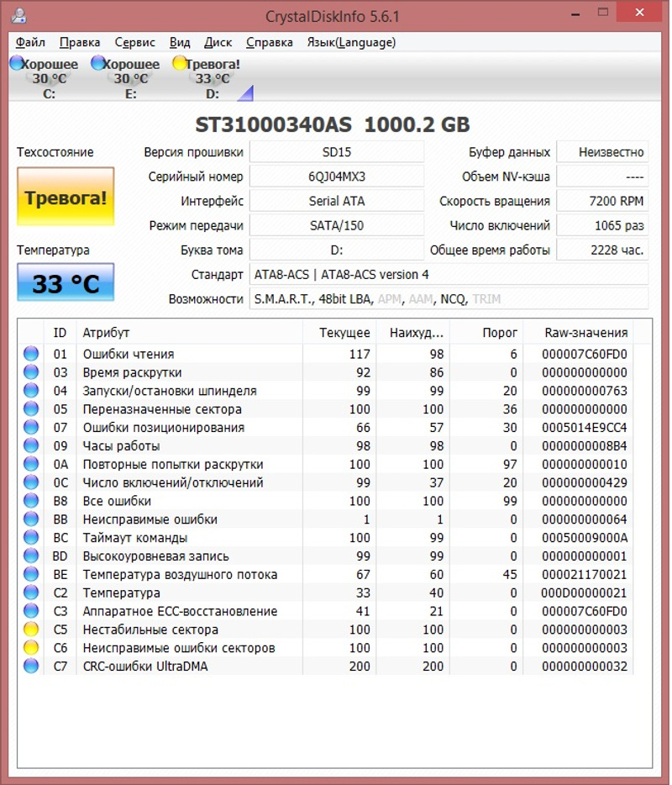
Task: Open the Диск menu
Action: 218,42
